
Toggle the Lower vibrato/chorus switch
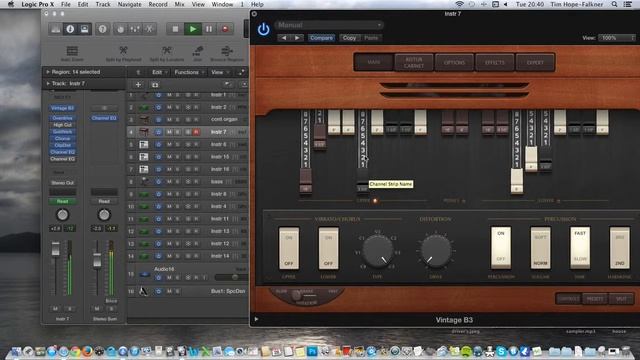pos(328,248)
